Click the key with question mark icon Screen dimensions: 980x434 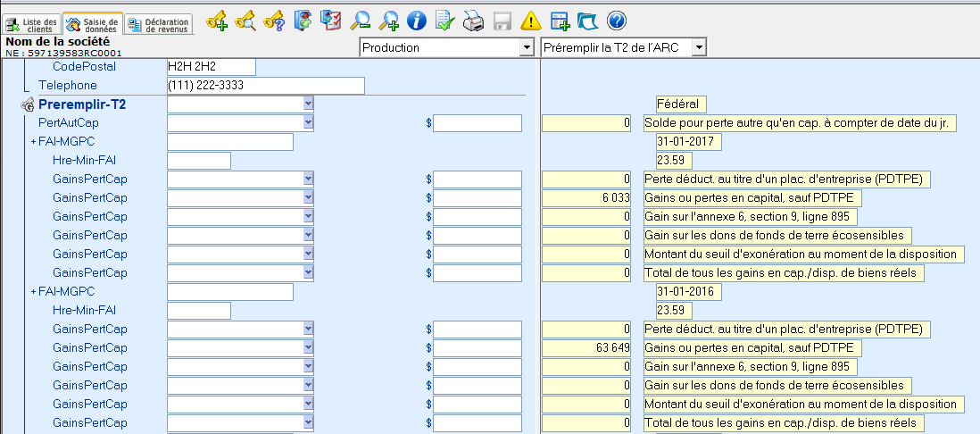click(x=274, y=21)
